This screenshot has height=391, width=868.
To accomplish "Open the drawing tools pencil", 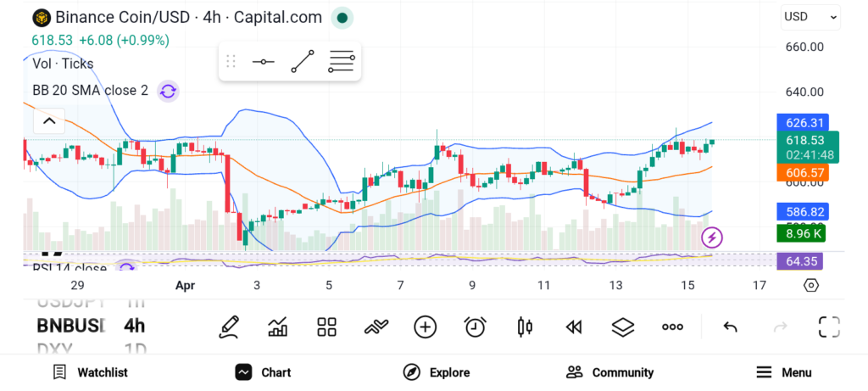I will coord(229,327).
